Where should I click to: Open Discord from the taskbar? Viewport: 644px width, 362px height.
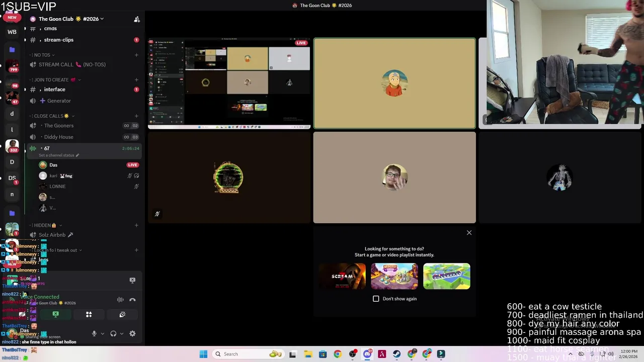coord(367,354)
